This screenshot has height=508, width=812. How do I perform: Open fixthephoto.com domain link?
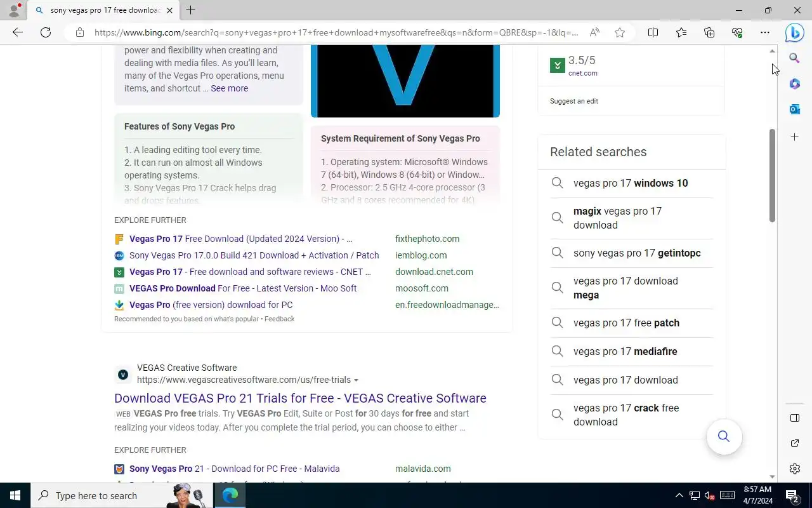click(x=427, y=239)
